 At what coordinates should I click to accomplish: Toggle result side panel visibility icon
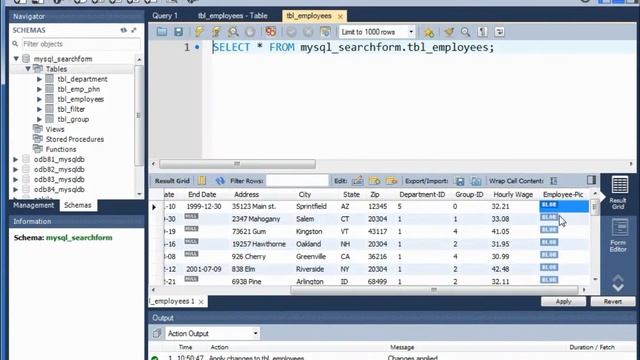[x=591, y=180]
